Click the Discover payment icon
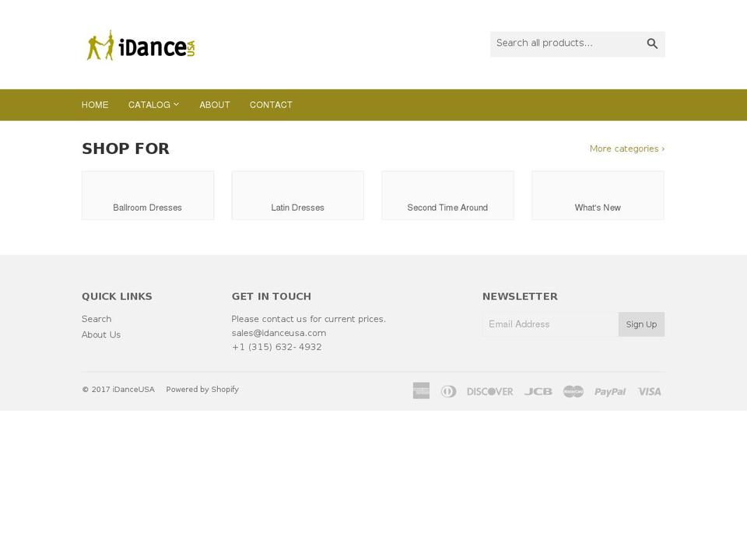The width and height of the screenshot is (747, 560). coord(489,391)
